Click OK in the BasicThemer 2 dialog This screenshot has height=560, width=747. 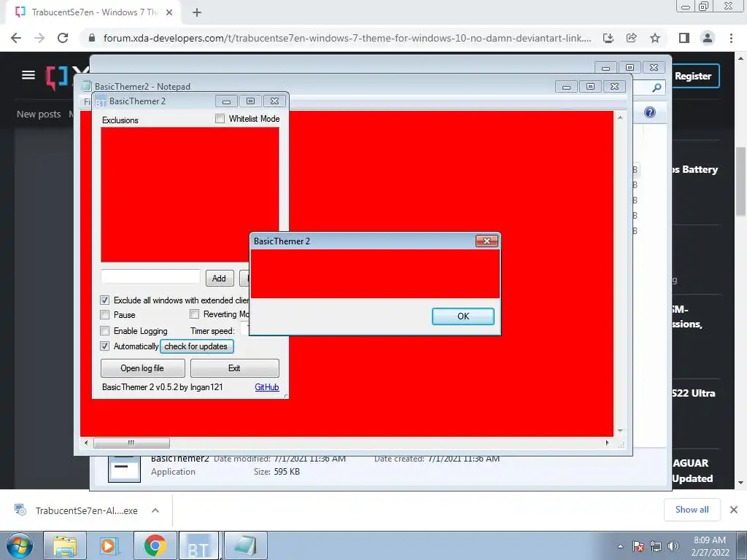(x=462, y=316)
